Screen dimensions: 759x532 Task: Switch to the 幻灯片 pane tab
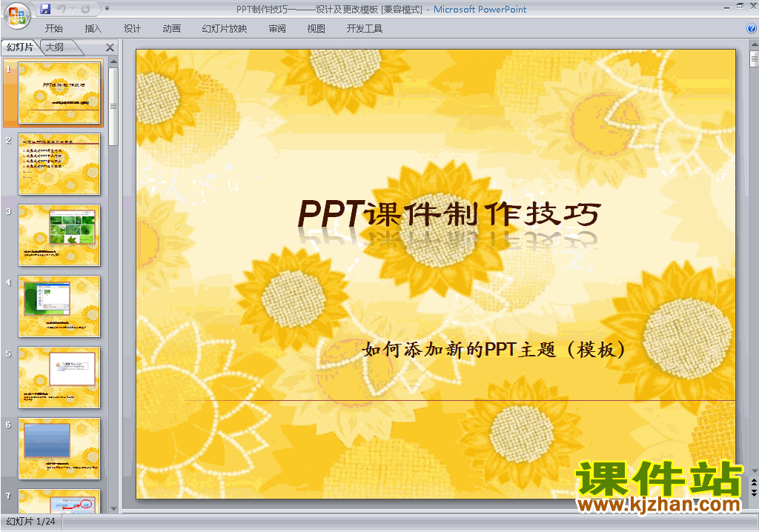[x=20, y=47]
